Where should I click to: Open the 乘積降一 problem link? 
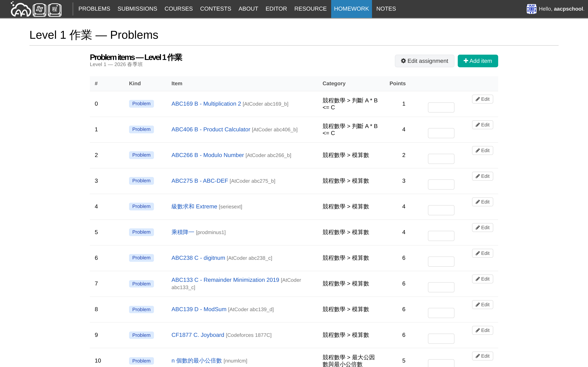[x=182, y=232]
